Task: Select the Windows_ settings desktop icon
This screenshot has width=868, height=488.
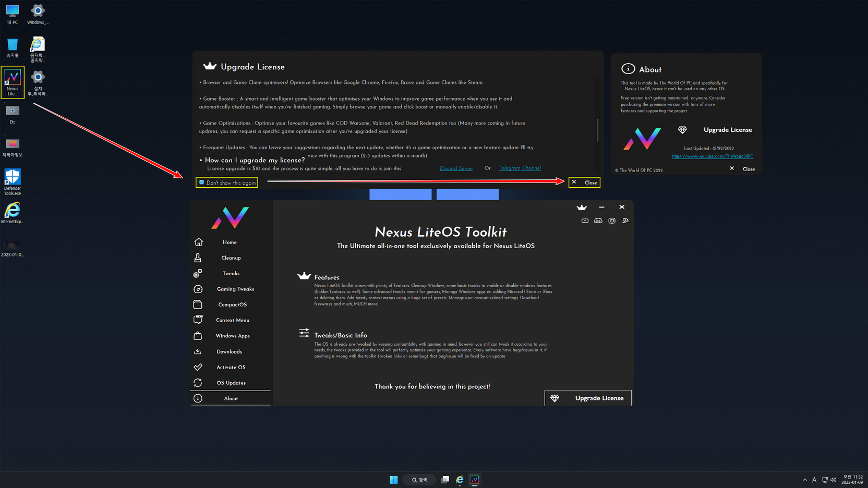Action: coord(38,15)
